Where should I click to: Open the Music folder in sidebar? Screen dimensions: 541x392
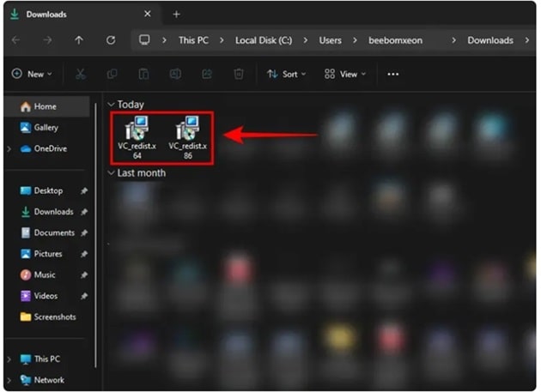tap(45, 274)
